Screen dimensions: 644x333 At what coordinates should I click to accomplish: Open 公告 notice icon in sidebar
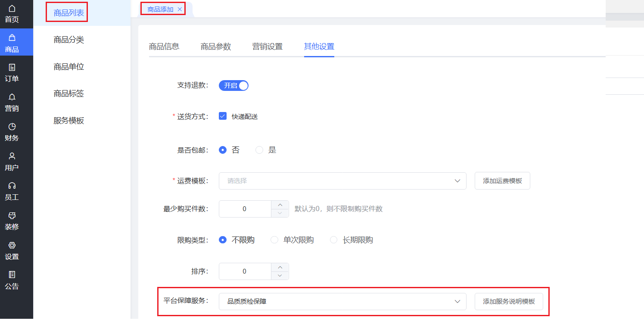pyautogui.click(x=12, y=274)
